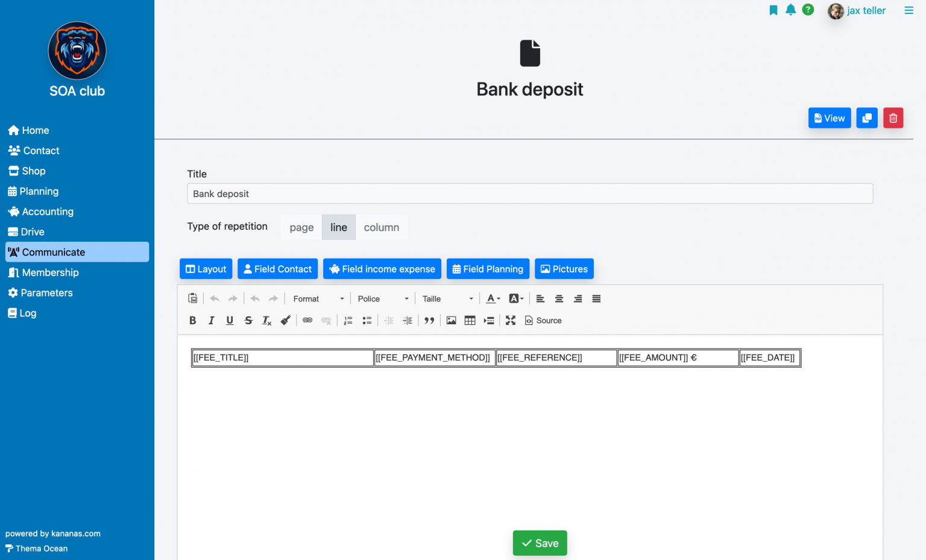Insert a table with the table icon
Image resolution: width=926 pixels, height=560 pixels.
(x=470, y=321)
